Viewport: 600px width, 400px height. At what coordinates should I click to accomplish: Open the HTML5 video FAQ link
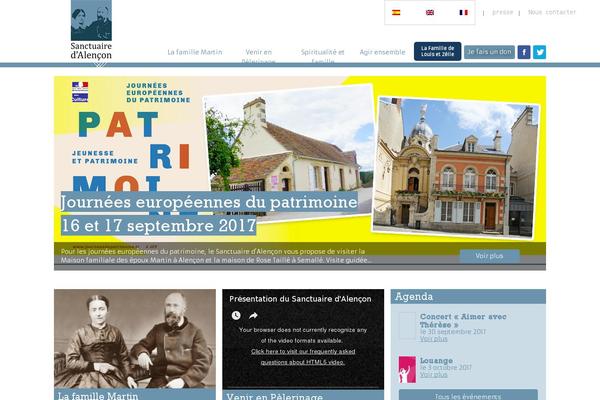click(303, 357)
